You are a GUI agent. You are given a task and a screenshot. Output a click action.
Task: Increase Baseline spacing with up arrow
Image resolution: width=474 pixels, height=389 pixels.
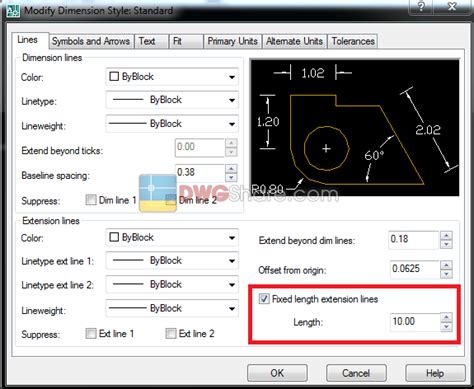[231, 168]
